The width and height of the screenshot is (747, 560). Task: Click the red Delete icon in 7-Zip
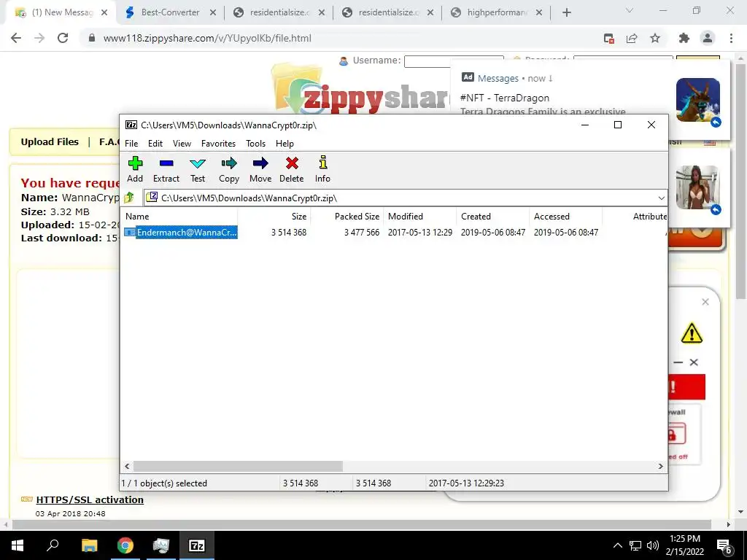292,169
